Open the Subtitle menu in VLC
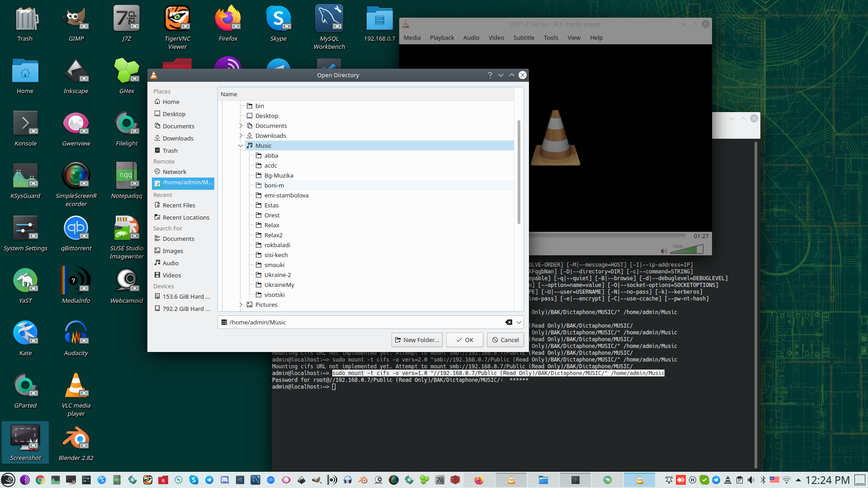The width and height of the screenshot is (868, 488). point(524,38)
